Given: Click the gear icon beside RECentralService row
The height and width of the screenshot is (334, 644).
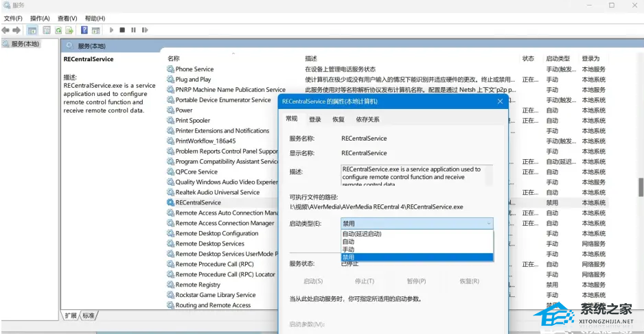Looking at the screenshot, I should point(170,202).
